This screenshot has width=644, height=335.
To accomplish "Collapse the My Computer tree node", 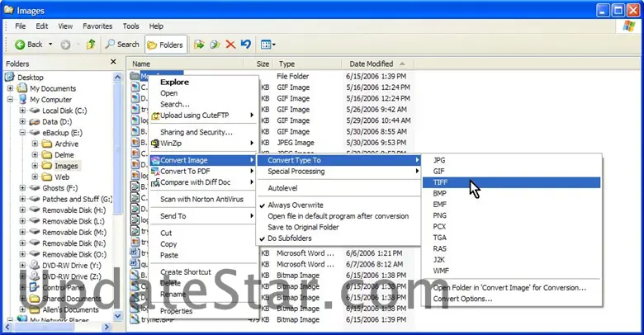I will click(10, 99).
